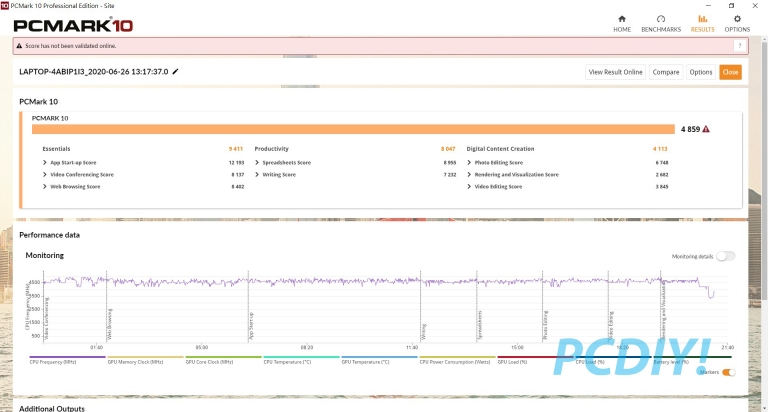Select GPU Load (%) legend entry
This screenshot has width=768, height=412.
[512, 362]
